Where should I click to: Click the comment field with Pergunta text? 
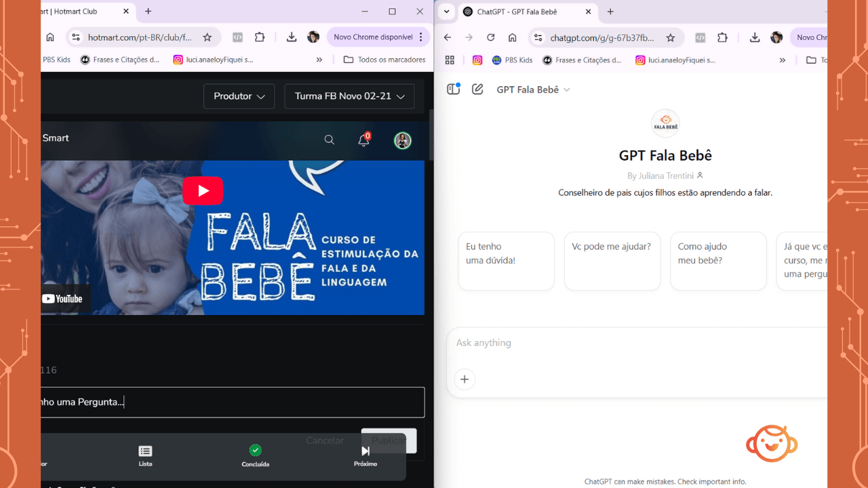tap(233, 402)
